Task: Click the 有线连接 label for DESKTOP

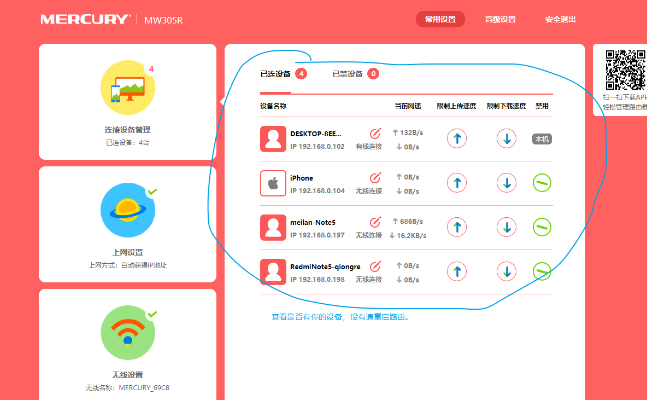Action: pos(369,147)
